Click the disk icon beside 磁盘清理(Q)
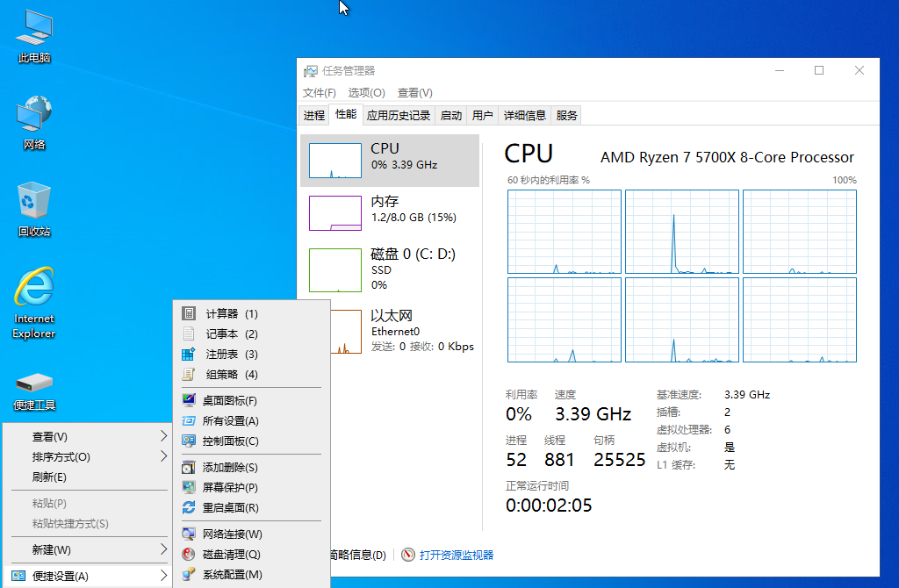The width and height of the screenshot is (899, 588). (x=189, y=554)
